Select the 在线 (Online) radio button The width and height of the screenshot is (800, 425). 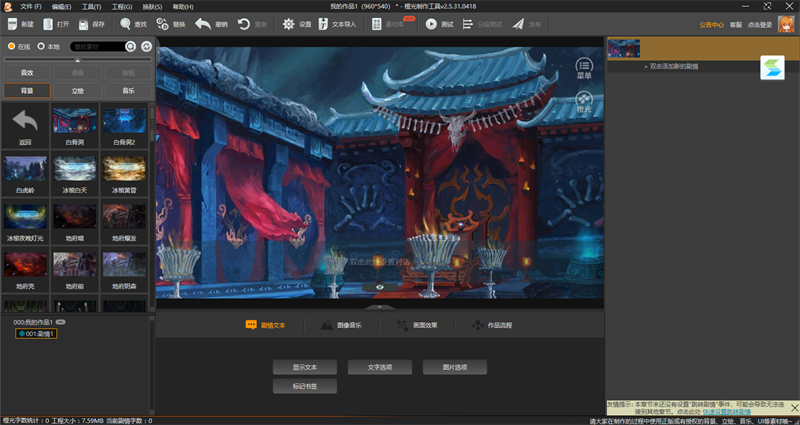click(x=11, y=46)
